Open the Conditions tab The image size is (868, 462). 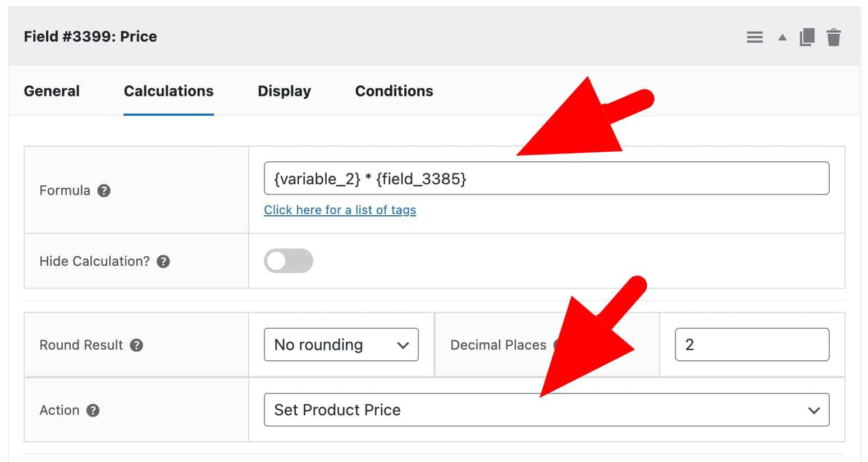pos(394,90)
